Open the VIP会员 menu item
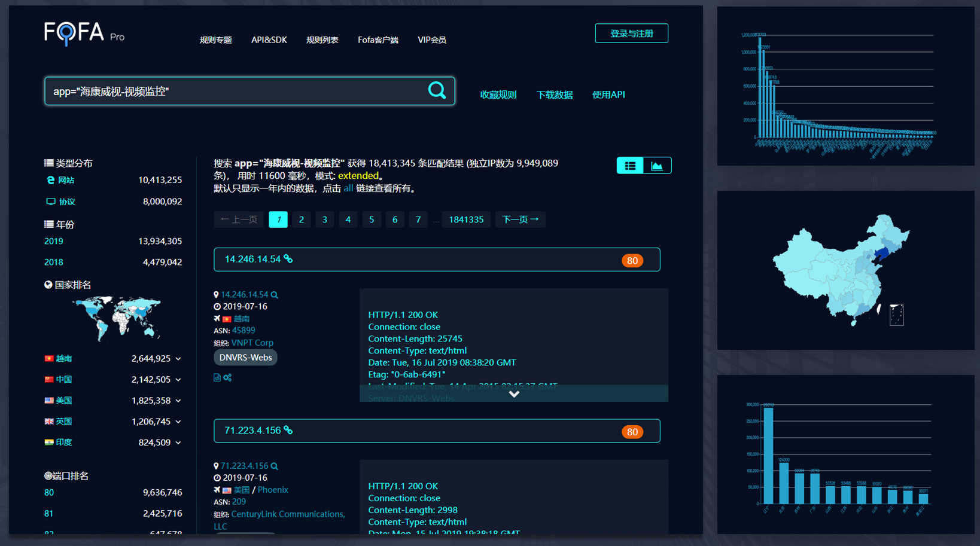Image resolution: width=980 pixels, height=546 pixels. [432, 40]
